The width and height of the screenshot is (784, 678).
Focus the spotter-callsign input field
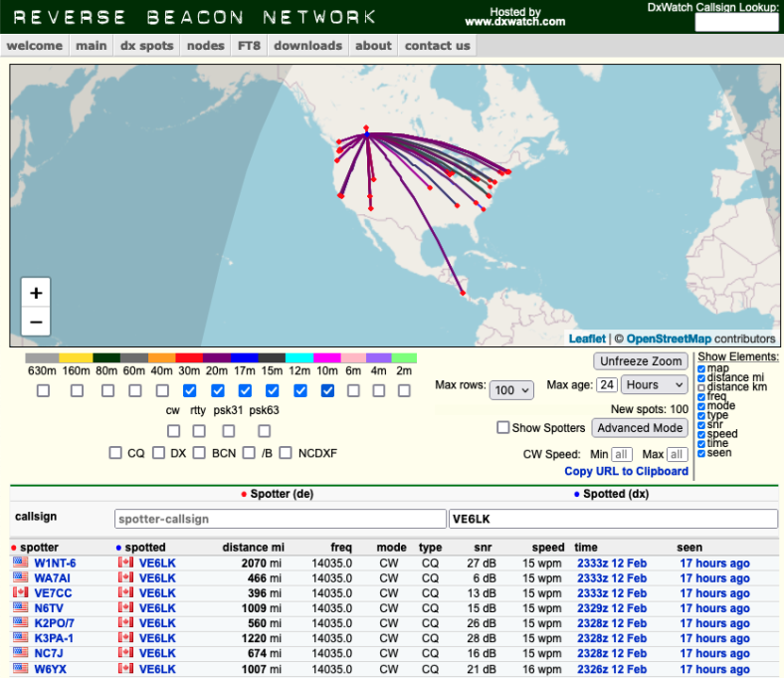point(280,519)
